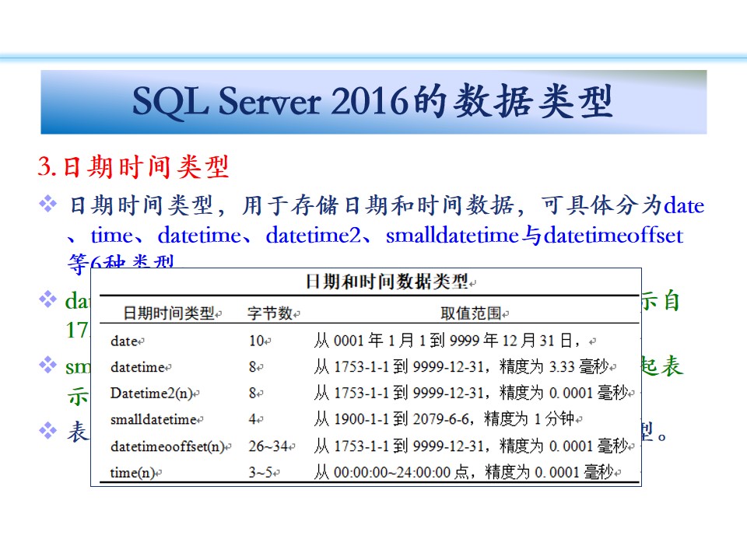Click the word 'datetime2' in the blue paragraph
Screen dimensions: 747x560
pyautogui.click(x=314, y=235)
